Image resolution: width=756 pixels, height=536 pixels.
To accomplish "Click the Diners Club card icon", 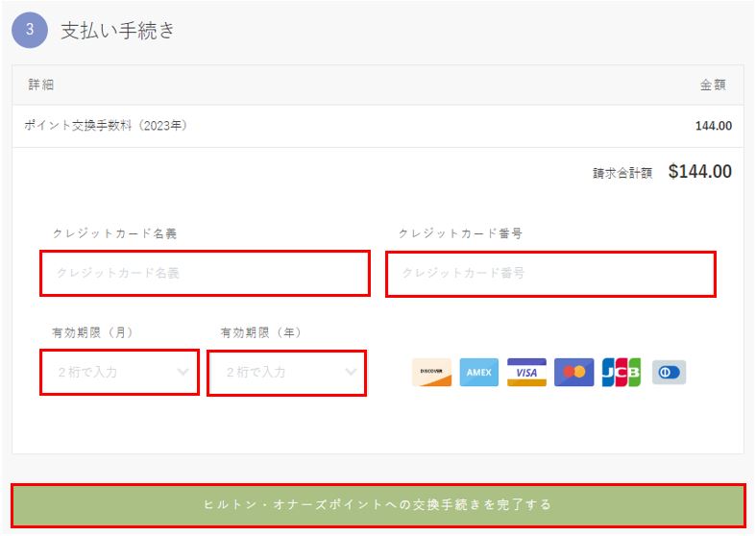I will point(670,372).
